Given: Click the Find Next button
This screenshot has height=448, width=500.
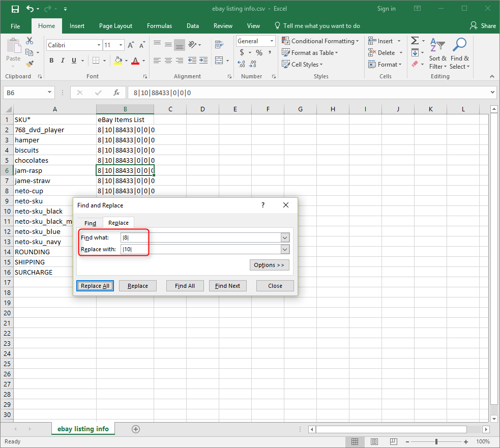Looking at the screenshot, I should (x=228, y=286).
